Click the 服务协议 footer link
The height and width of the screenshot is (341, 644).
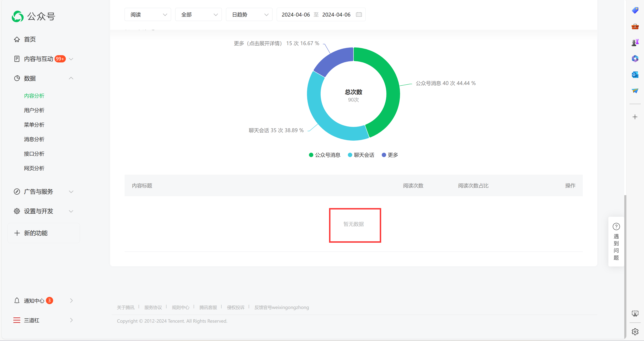coord(153,308)
